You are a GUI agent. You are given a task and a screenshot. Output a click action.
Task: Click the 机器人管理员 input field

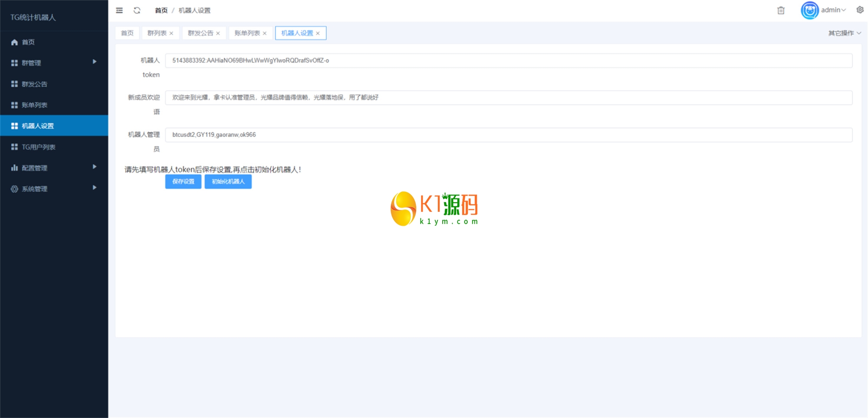click(509, 135)
